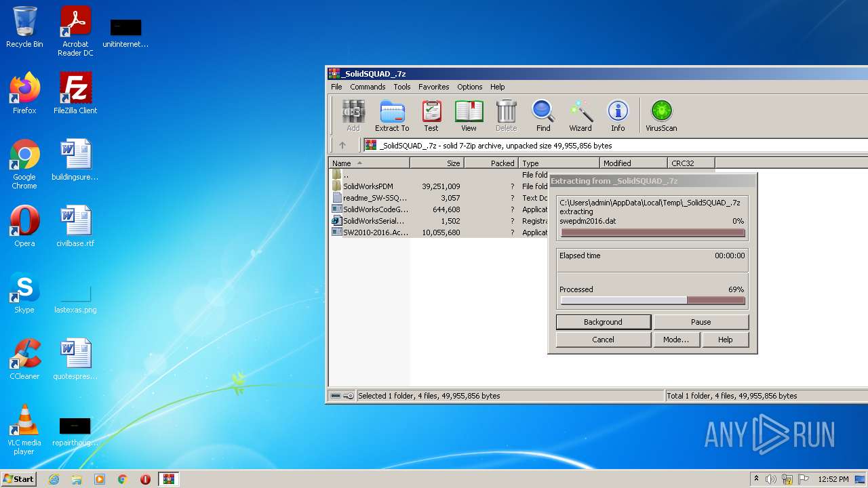This screenshot has width=868, height=488.
Task: Sort by the Size column header
Action: click(x=437, y=163)
